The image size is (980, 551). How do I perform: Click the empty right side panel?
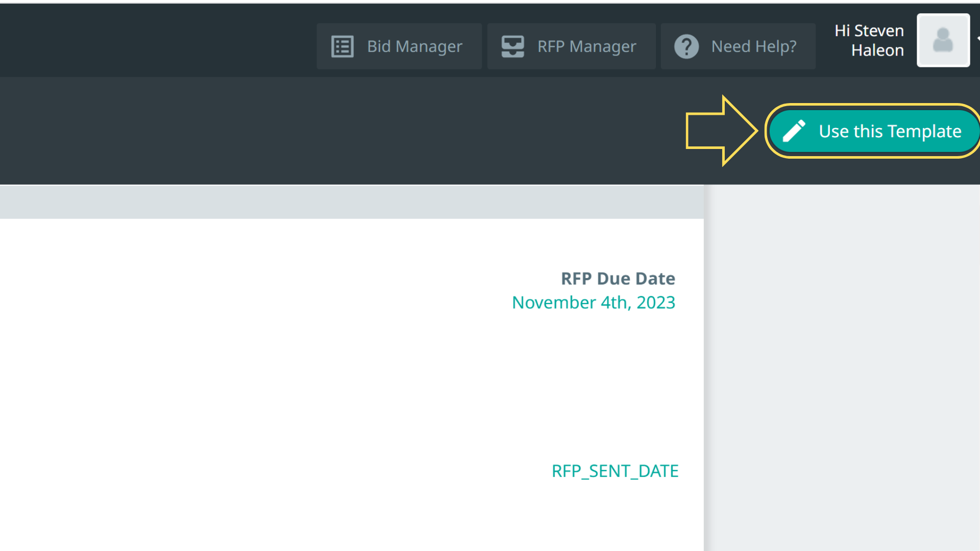click(842, 367)
